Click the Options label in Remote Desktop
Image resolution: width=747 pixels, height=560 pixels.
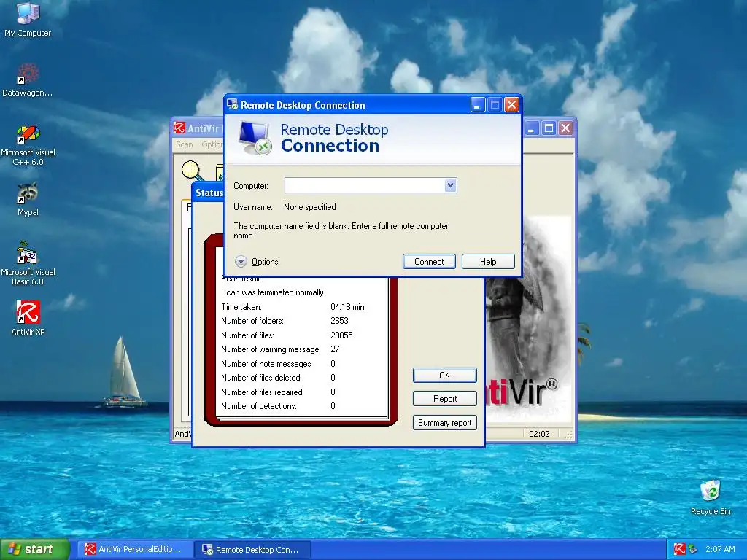point(264,262)
